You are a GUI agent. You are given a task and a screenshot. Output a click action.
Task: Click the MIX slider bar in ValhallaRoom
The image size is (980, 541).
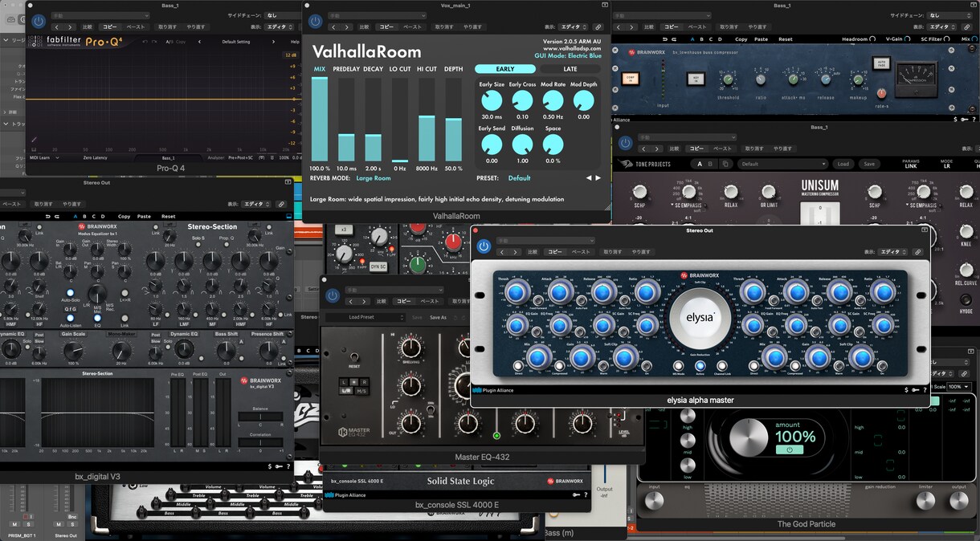click(320, 120)
